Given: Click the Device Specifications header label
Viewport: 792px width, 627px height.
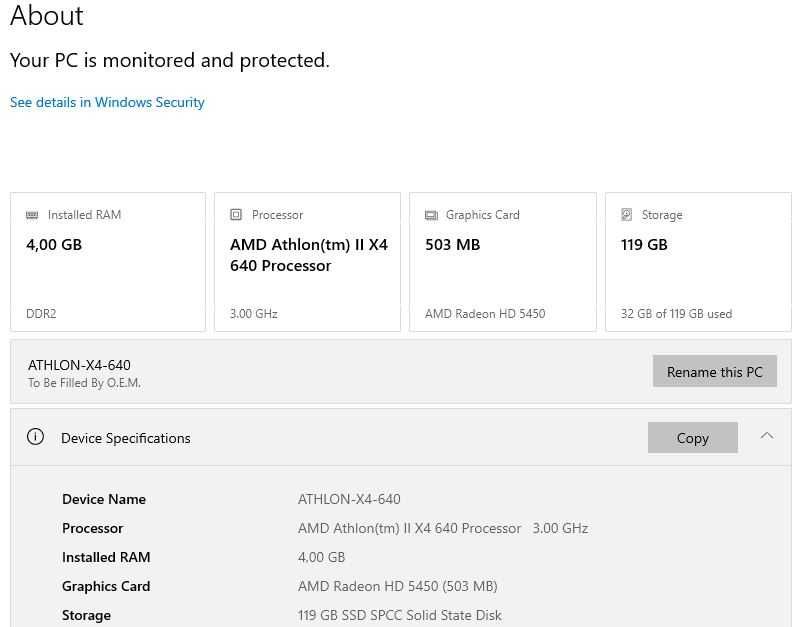Looking at the screenshot, I should click(126, 438).
